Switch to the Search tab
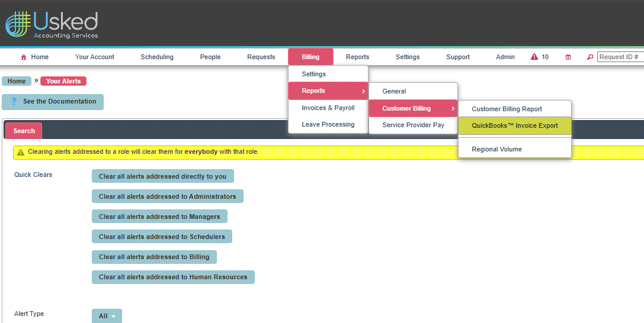Image resolution: width=644 pixels, height=323 pixels. pyautogui.click(x=24, y=131)
